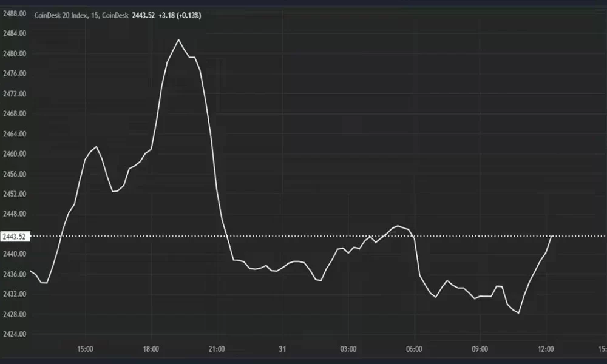This screenshot has width=607, height=364.
Task: Click the 2468.00 price axis label
Action: coord(15,113)
